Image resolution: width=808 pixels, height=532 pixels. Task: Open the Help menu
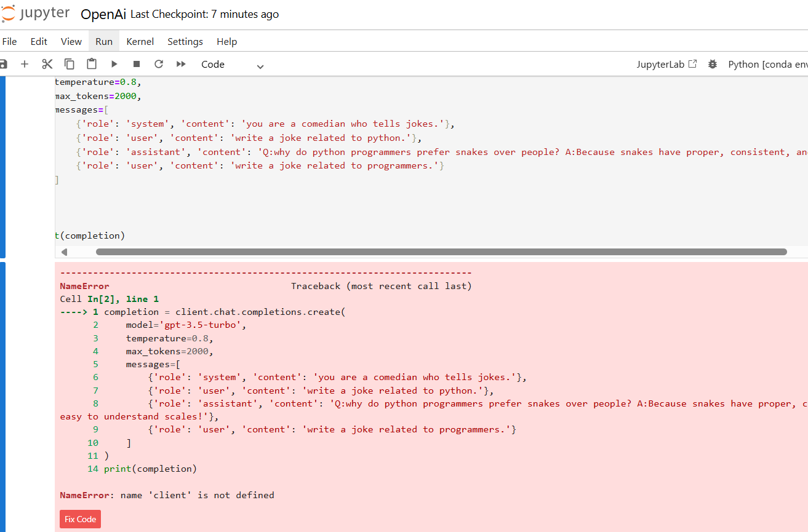tap(226, 41)
